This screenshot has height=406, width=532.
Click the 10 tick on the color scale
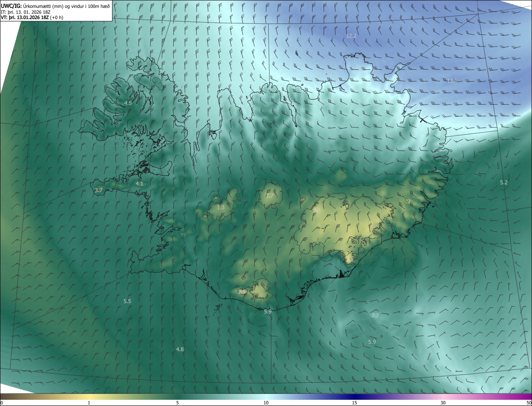pos(266,403)
